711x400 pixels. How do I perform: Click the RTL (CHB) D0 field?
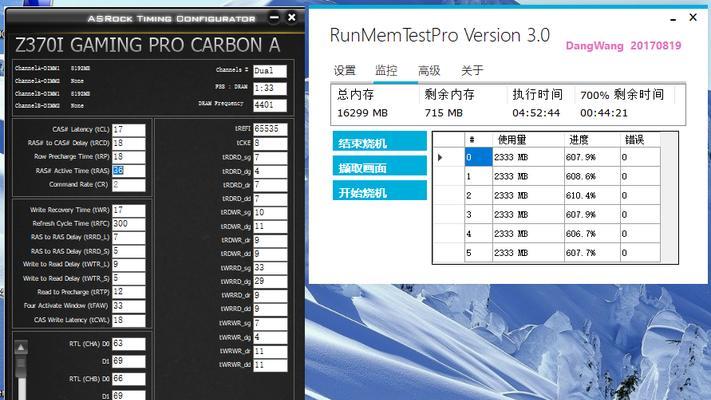click(x=129, y=379)
